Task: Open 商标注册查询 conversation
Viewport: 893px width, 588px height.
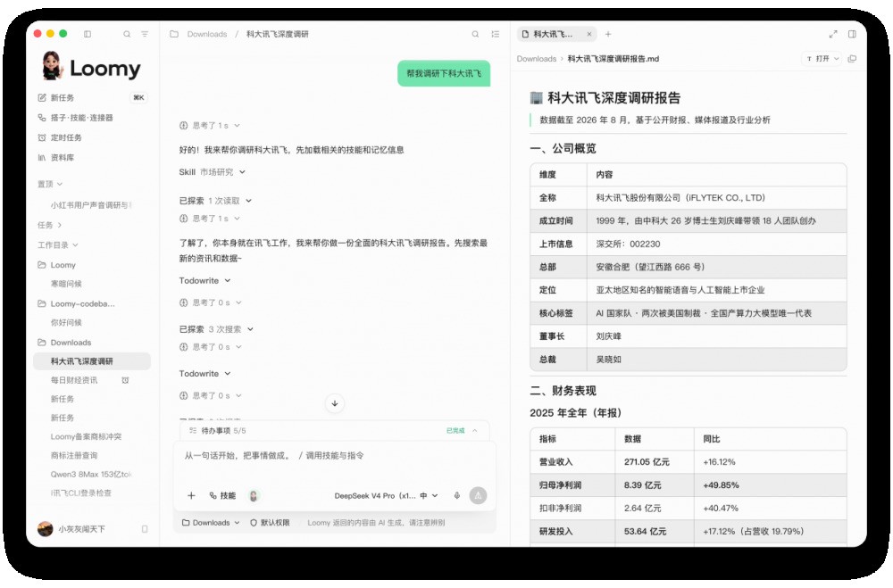Action: pos(74,455)
